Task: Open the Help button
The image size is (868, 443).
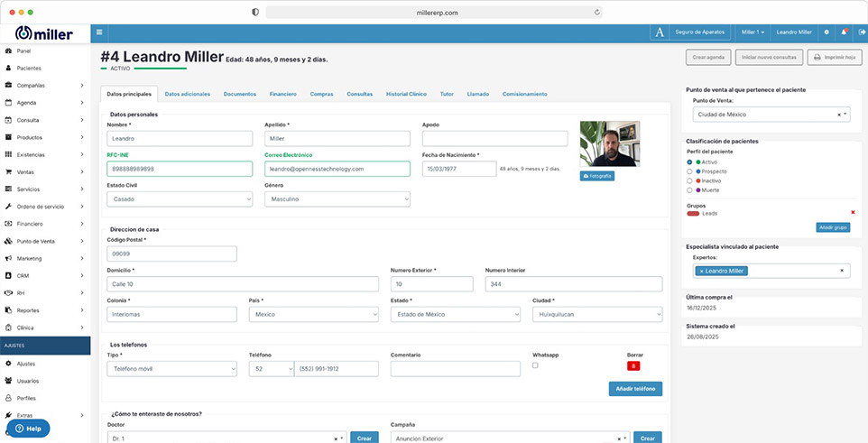Action: coord(28,429)
